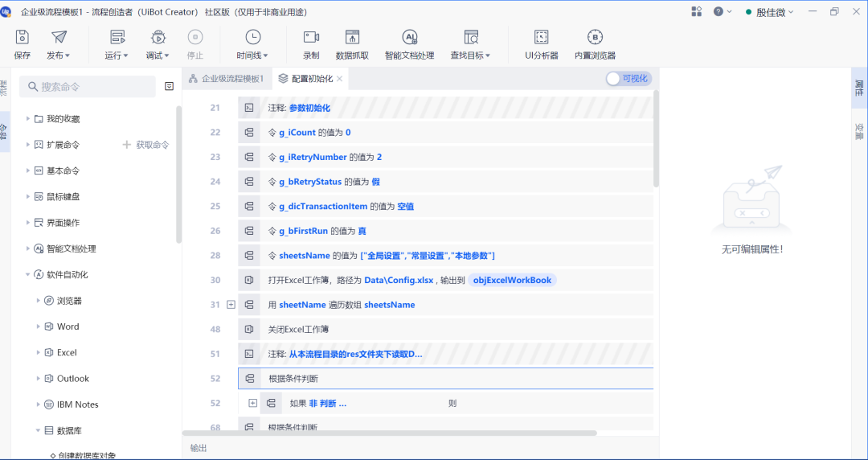
Task: Select the 根据条件判断 row on line 52
Action: pos(445,379)
